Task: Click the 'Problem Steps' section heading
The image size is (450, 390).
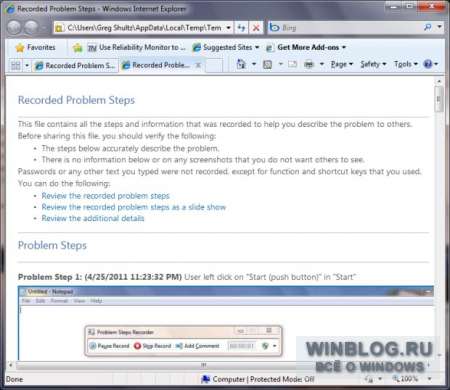Action: [x=52, y=245]
